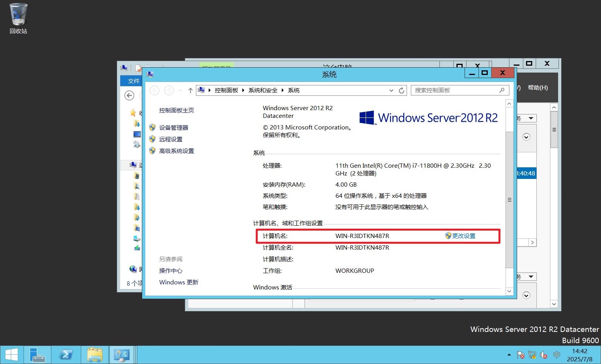Click the network status tray icon

532,354
